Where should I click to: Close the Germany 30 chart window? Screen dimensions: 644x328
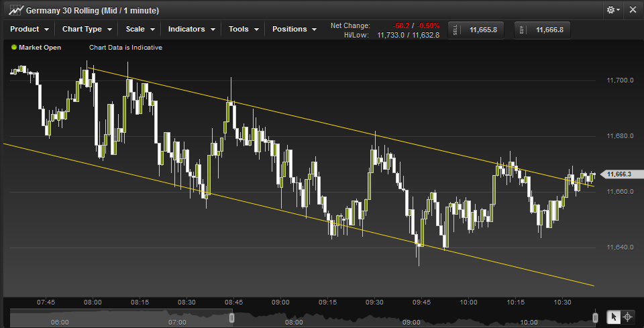pyautogui.click(x=632, y=10)
